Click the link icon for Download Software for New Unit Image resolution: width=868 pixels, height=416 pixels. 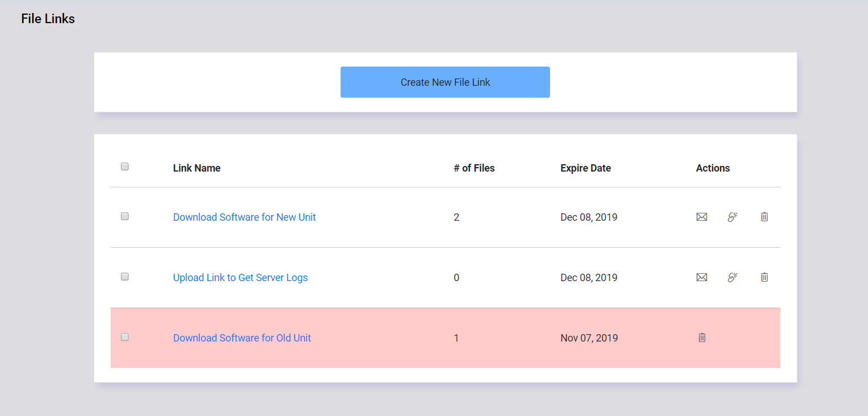(732, 217)
